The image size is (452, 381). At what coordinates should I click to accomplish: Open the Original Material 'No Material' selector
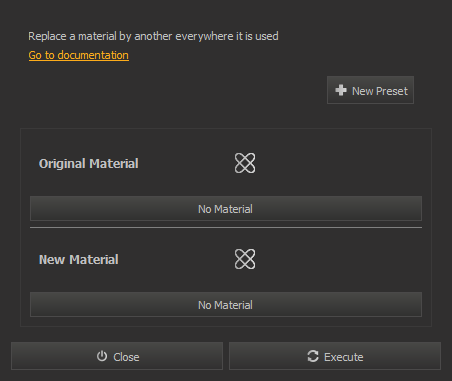coord(226,209)
